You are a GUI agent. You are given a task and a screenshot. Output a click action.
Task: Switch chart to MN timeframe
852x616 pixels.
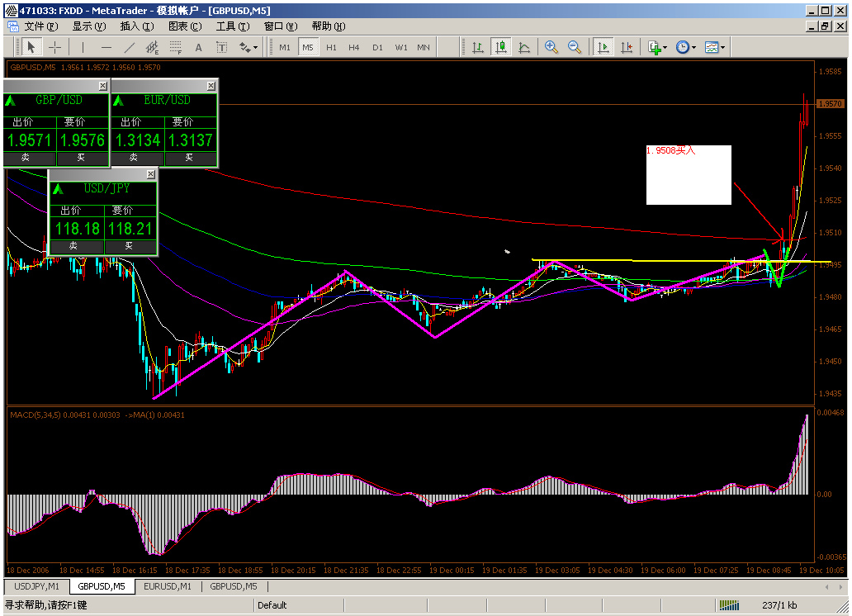coord(424,48)
